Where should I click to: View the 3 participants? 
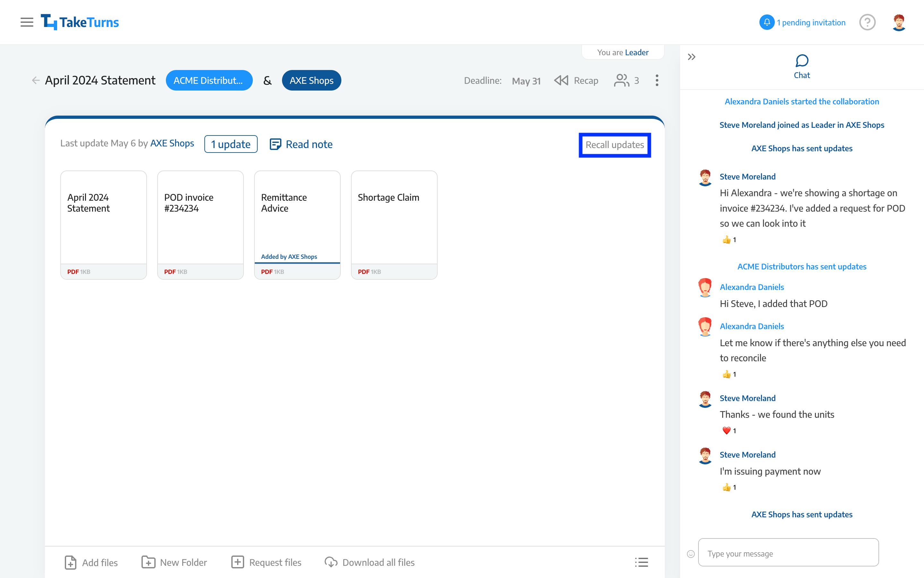(x=626, y=80)
